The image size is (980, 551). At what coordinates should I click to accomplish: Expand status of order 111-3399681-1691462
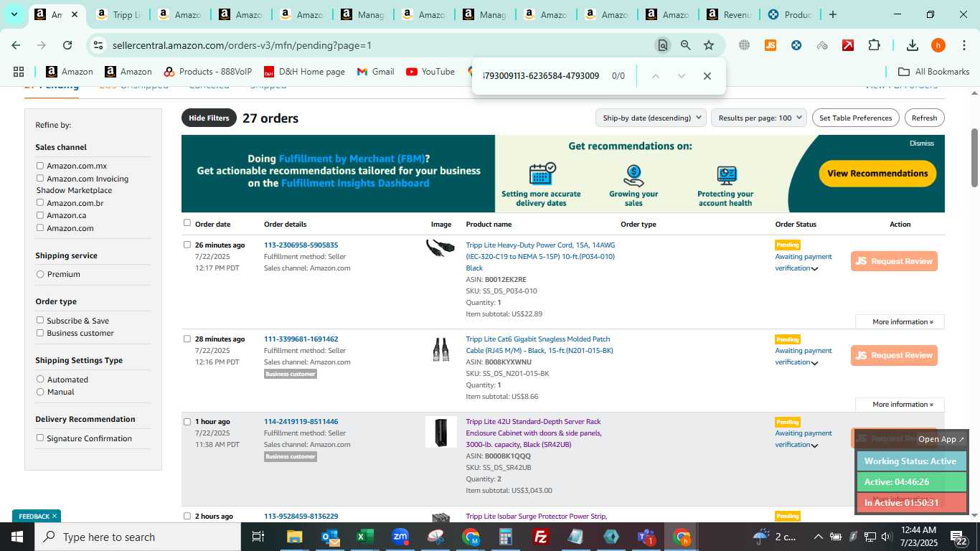(815, 363)
